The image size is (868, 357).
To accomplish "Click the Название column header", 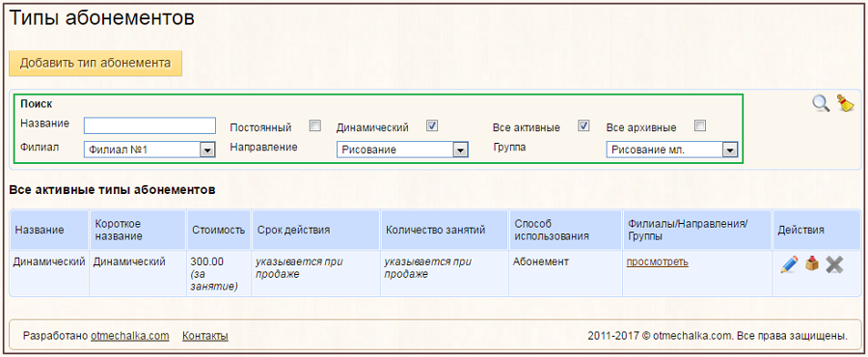I will [x=49, y=230].
